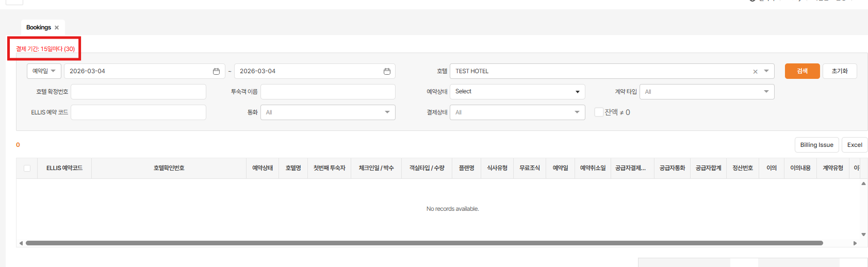Clear the TEST HOTEL selection
Image resolution: width=868 pixels, height=267 pixels.
pos(755,72)
